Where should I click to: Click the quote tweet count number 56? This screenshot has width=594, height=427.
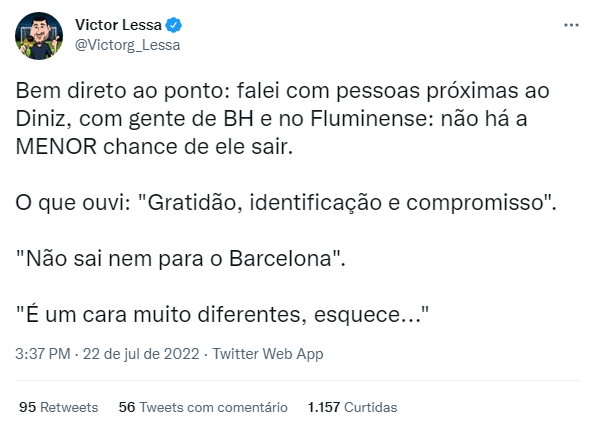[x=127, y=407]
